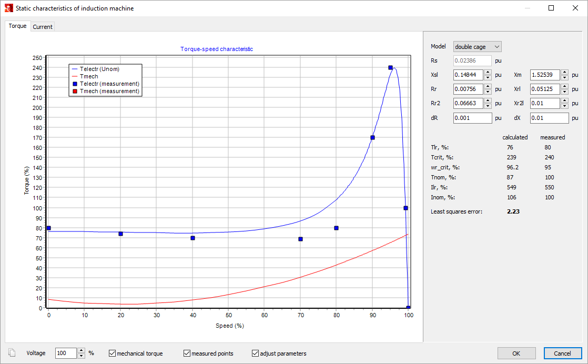Toggle the measured points checkbox
This screenshot has width=588, height=364.
[x=187, y=353]
